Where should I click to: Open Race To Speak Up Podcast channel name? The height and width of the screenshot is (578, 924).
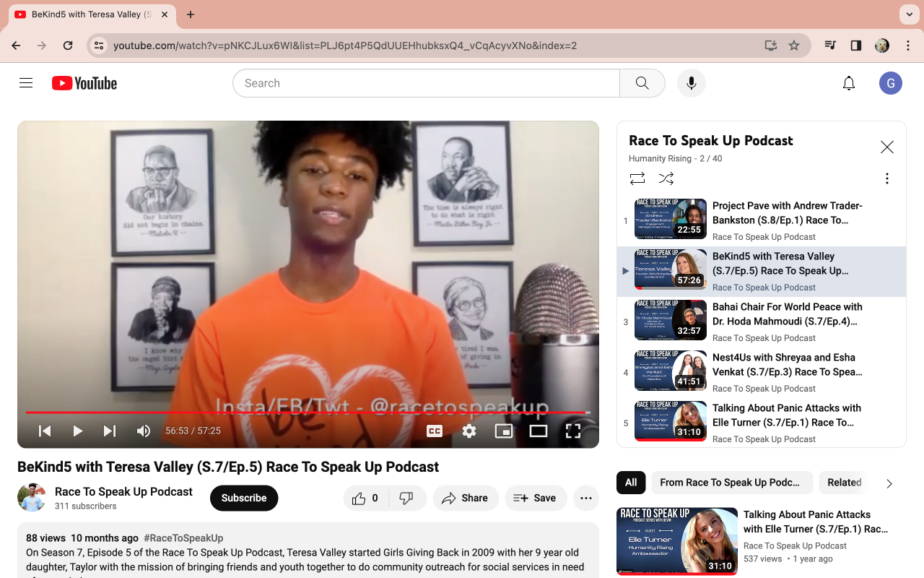click(123, 491)
